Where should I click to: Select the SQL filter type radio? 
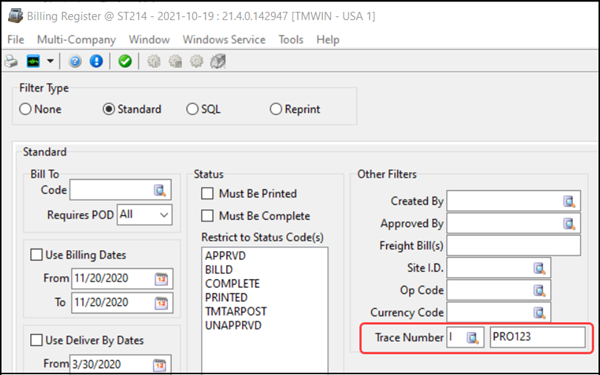192,109
